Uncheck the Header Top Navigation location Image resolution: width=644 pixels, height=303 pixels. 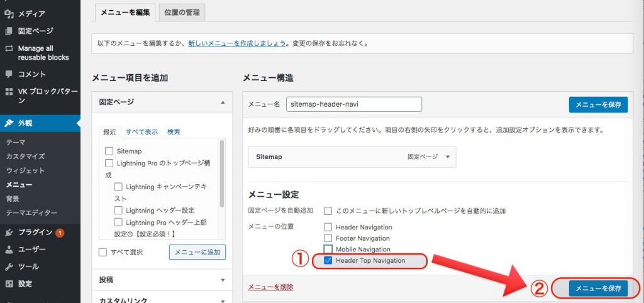pos(328,260)
